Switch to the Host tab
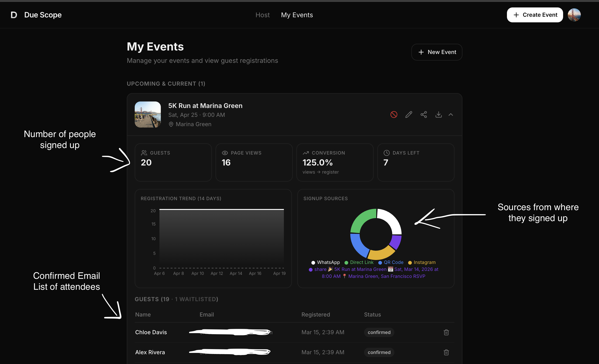 point(262,15)
